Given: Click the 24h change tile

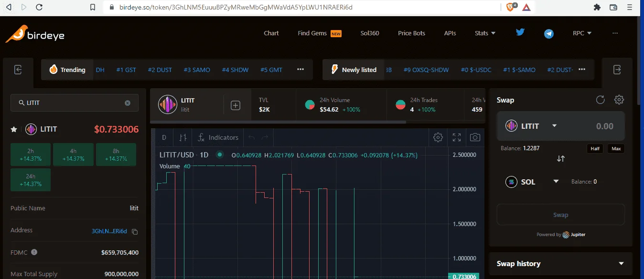Looking at the screenshot, I should (31, 179).
